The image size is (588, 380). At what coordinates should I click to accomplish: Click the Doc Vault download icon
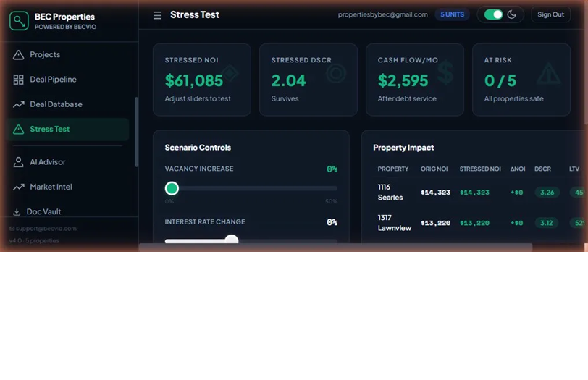click(17, 212)
